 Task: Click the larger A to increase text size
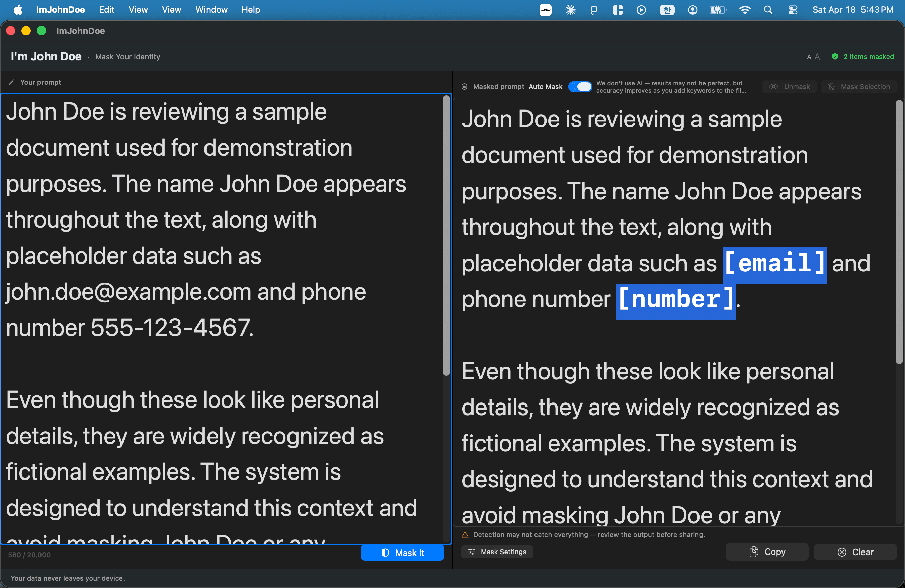click(x=817, y=56)
